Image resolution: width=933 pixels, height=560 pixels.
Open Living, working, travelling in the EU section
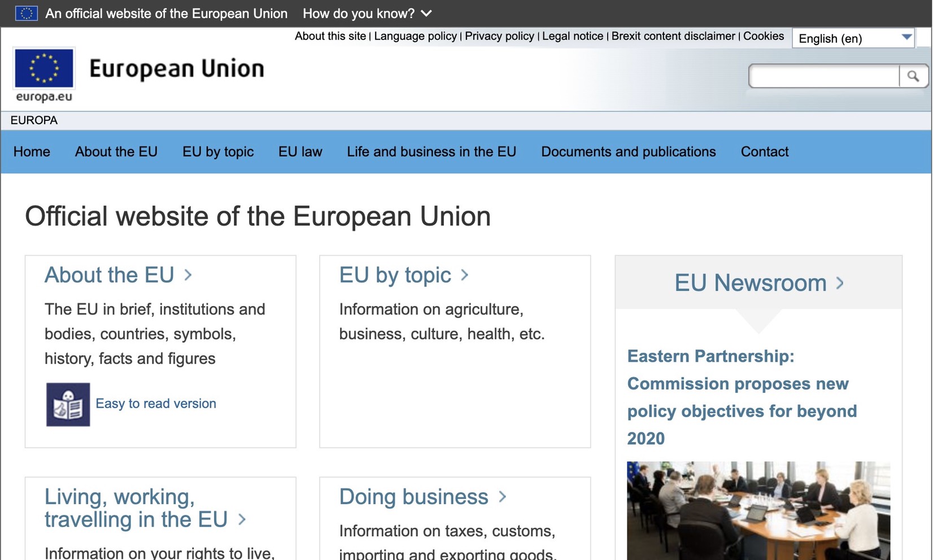coord(136,508)
